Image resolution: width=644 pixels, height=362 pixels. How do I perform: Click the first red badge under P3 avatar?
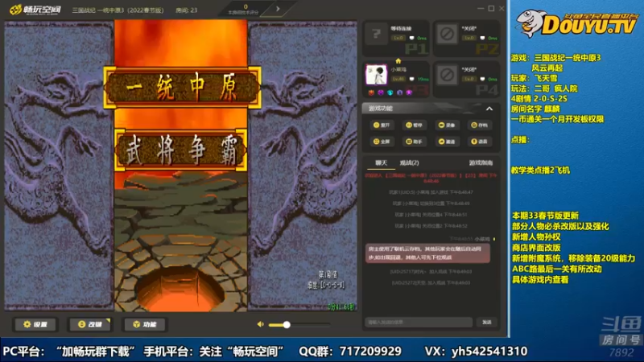click(372, 93)
